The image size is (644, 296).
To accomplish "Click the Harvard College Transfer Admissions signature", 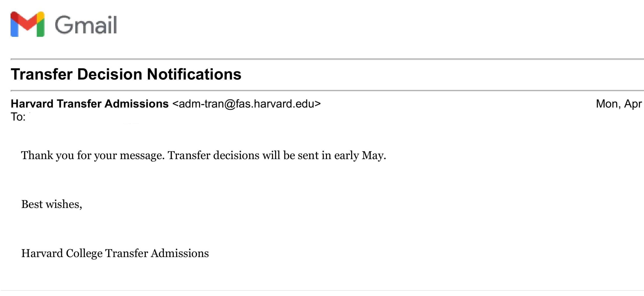I will (115, 253).
